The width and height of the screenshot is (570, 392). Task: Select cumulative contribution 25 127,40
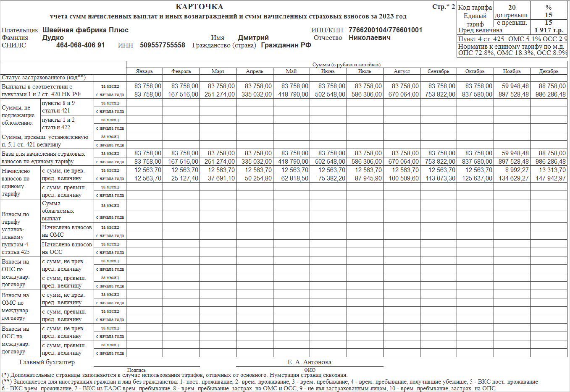pos(185,178)
